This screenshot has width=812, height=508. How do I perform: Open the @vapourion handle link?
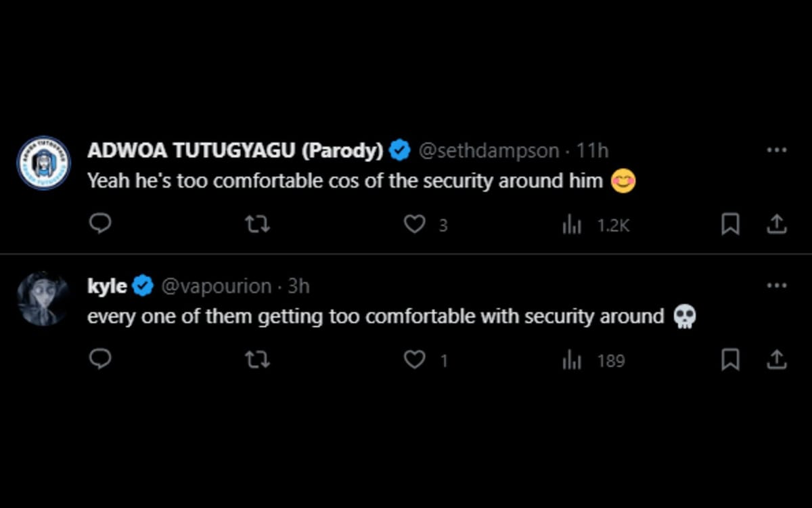tap(217, 286)
